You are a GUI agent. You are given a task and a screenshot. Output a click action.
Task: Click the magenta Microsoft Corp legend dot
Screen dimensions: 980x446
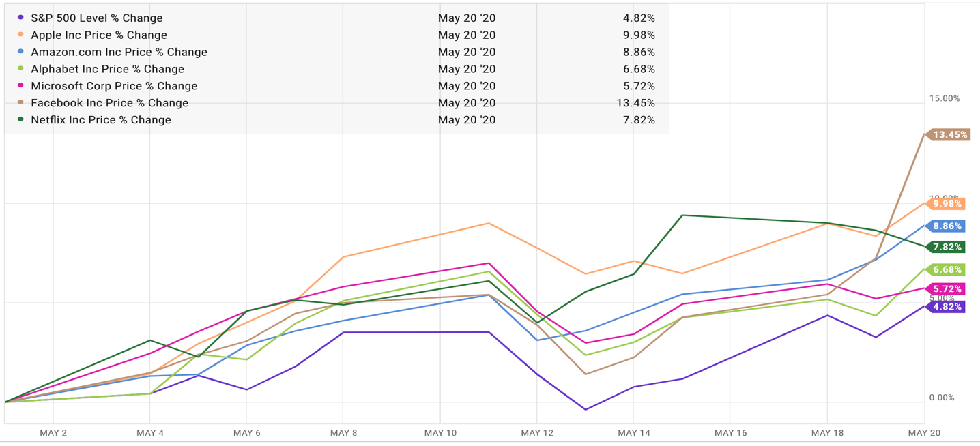(x=21, y=86)
